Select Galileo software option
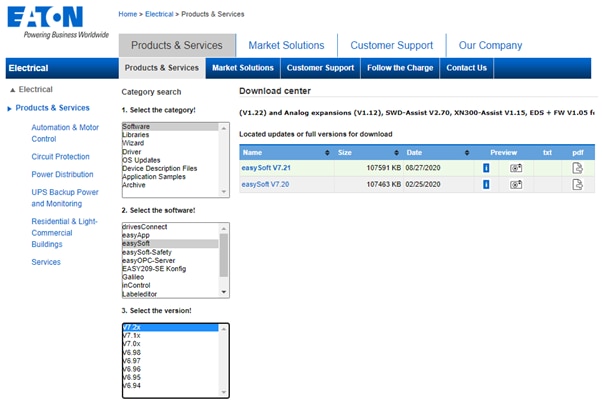Image resolution: width=602 pixels, height=414 pixels. point(170,277)
